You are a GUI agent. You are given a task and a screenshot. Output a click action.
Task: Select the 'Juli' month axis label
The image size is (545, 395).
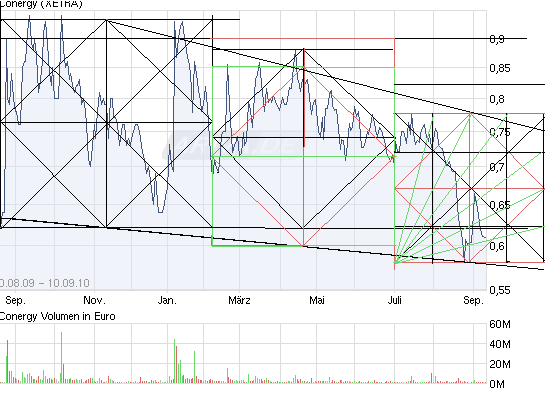(x=394, y=300)
